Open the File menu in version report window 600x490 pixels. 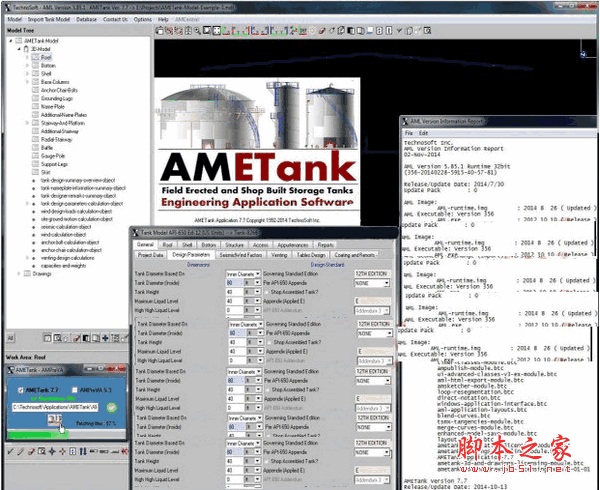tap(409, 133)
